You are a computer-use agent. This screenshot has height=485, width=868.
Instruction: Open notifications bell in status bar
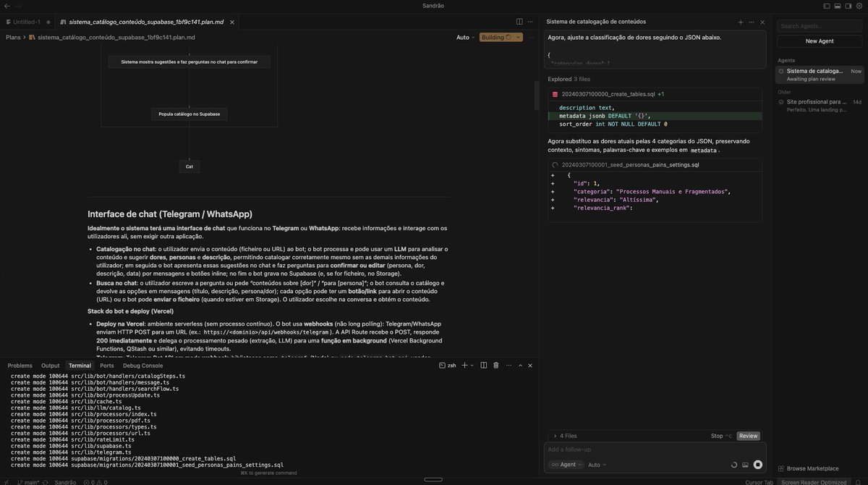[x=859, y=481]
